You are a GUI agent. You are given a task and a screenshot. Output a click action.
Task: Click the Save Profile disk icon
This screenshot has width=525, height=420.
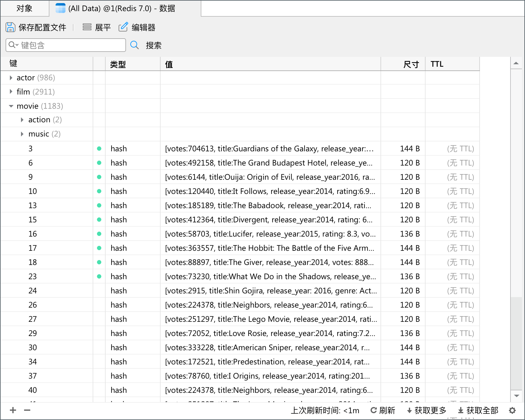10,27
